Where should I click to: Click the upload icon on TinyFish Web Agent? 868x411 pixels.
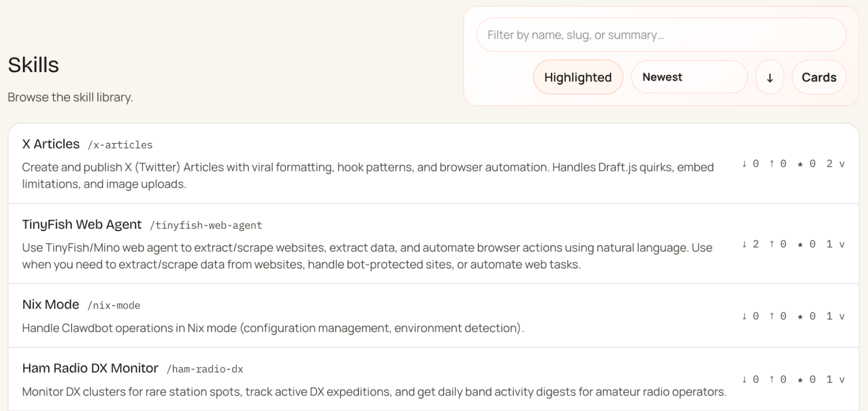pos(772,244)
